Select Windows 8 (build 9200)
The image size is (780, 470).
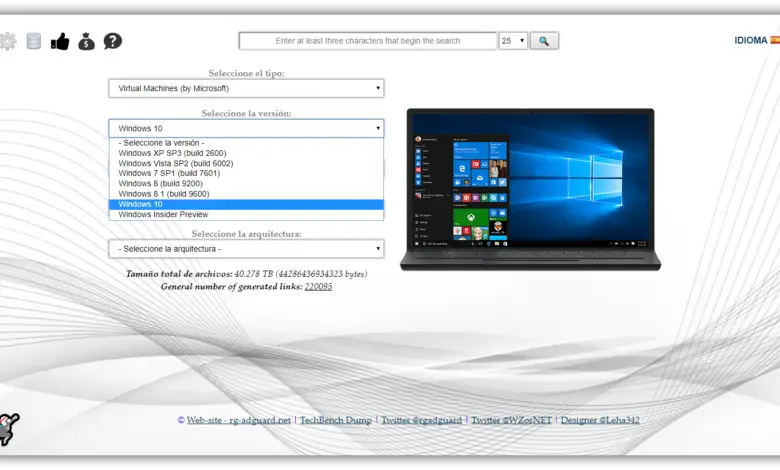click(246, 184)
